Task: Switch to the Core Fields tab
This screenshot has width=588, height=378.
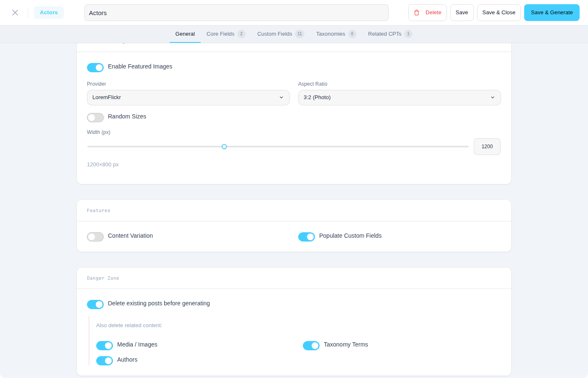Action: (226, 34)
